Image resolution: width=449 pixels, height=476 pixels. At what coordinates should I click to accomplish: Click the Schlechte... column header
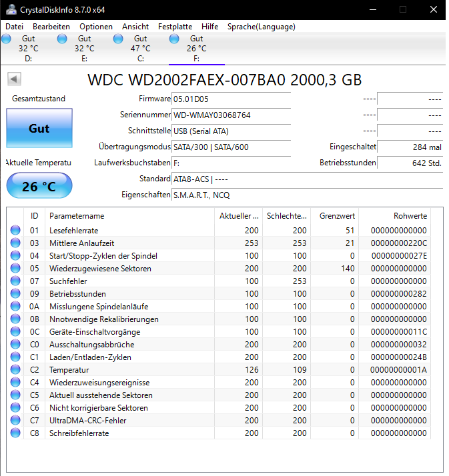[287, 216]
